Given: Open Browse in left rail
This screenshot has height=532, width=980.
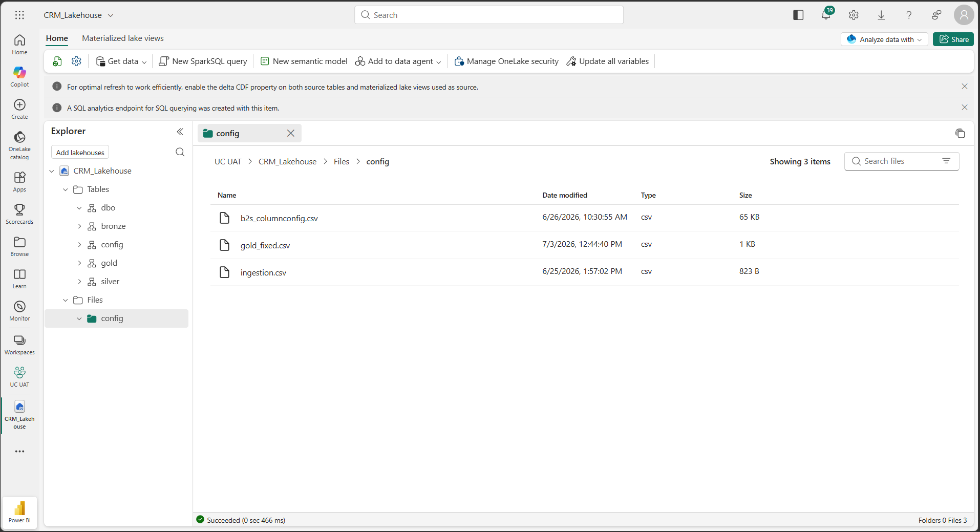Looking at the screenshot, I should [x=19, y=246].
